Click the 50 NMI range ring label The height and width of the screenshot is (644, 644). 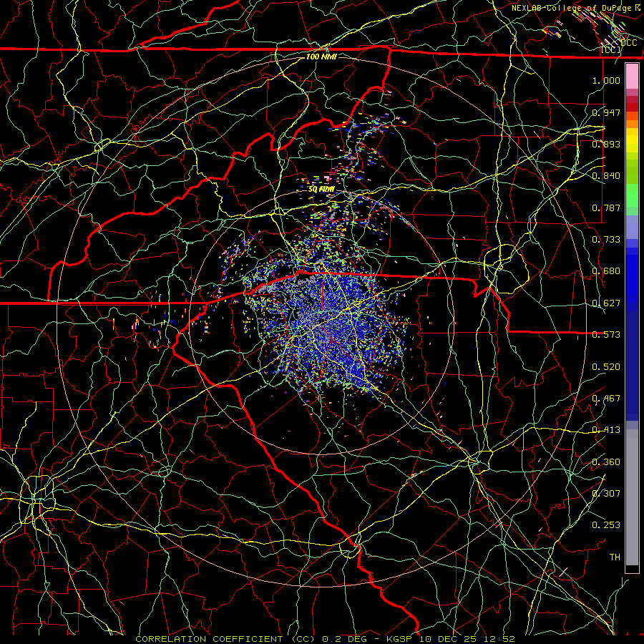(x=321, y=190)
